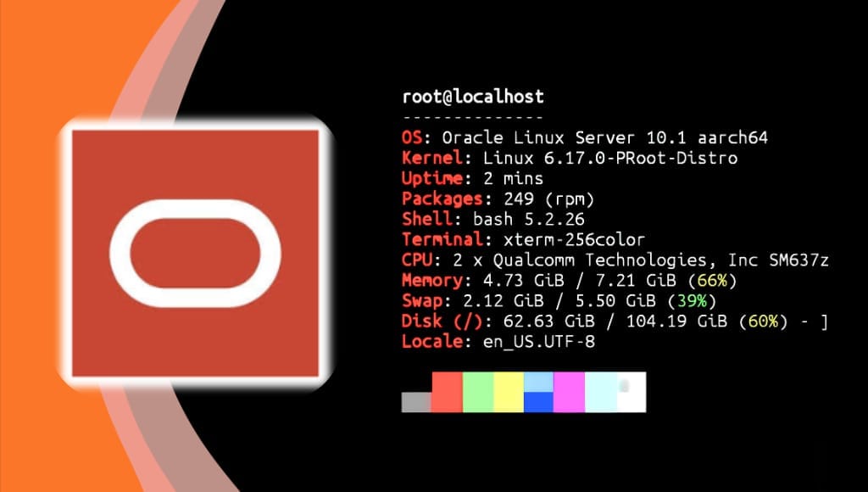This screenshot has height=492, width=868.
Task: Click the magenta color block
Action: (569, 392)
